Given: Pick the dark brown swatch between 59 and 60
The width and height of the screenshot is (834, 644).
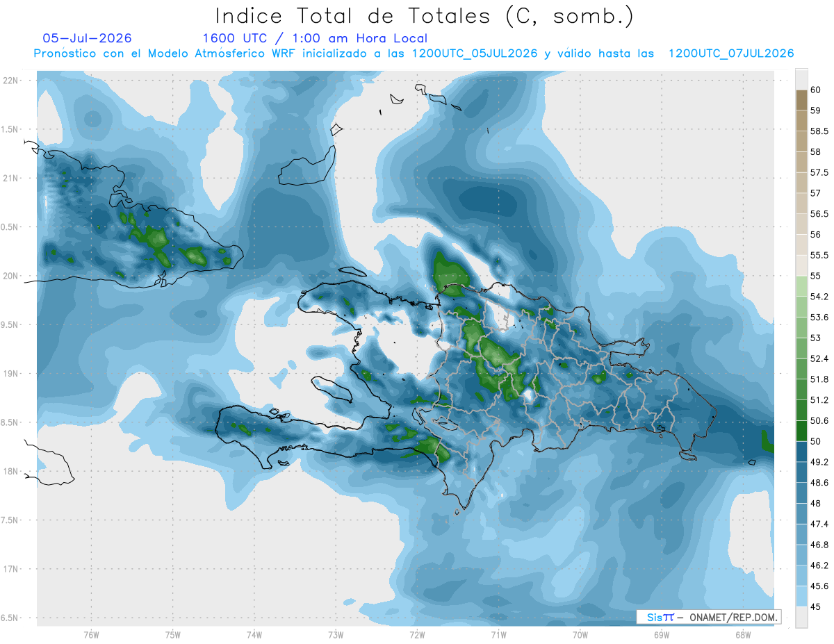Looking at the screenshot, I should pos(801,100).
